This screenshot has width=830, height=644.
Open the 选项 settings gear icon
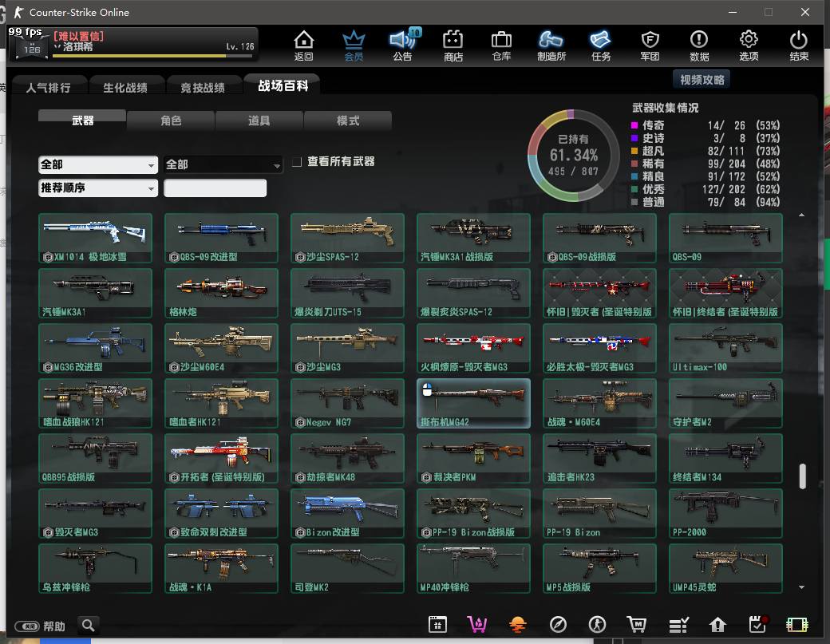749,45
